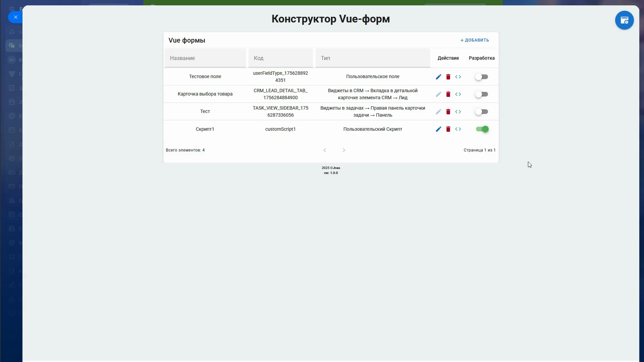Click the Добавить button to add form

475,40
